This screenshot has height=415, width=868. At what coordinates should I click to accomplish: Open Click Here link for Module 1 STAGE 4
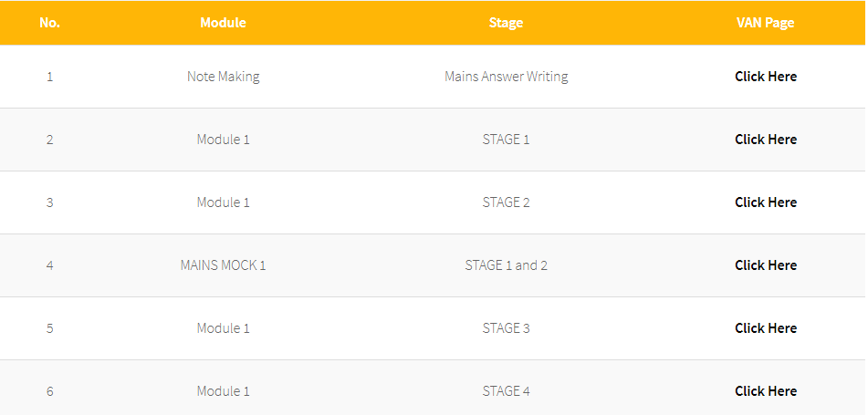pyautogui.click(x=766, y=391)
